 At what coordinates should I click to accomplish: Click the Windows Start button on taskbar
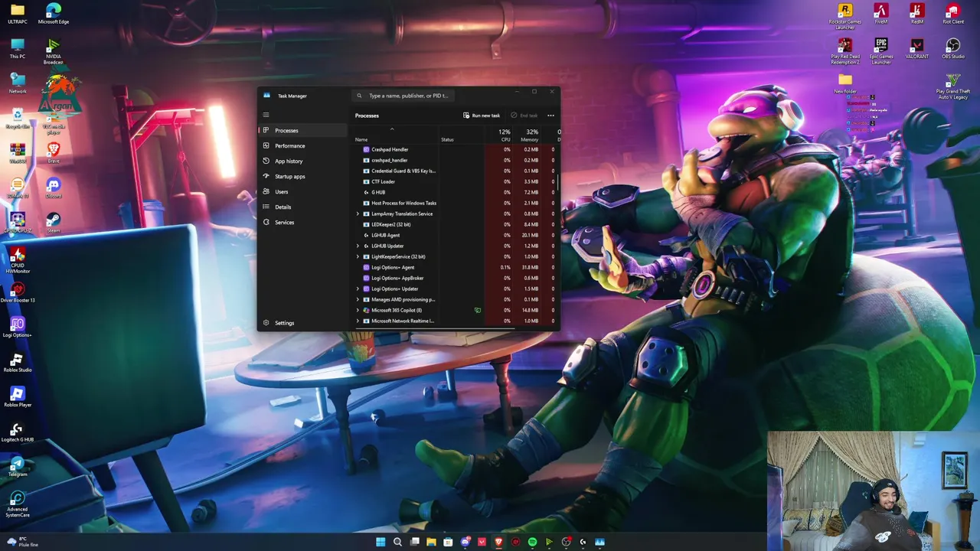coord(381,542)
